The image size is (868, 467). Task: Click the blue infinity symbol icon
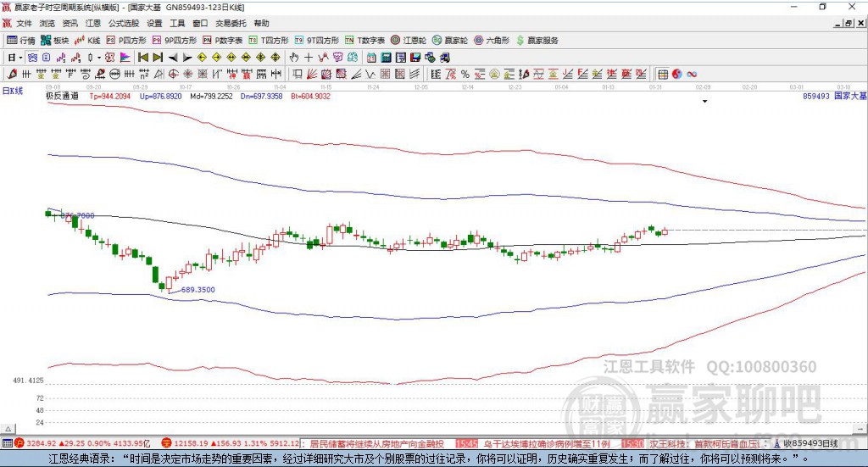click(692, 74)
